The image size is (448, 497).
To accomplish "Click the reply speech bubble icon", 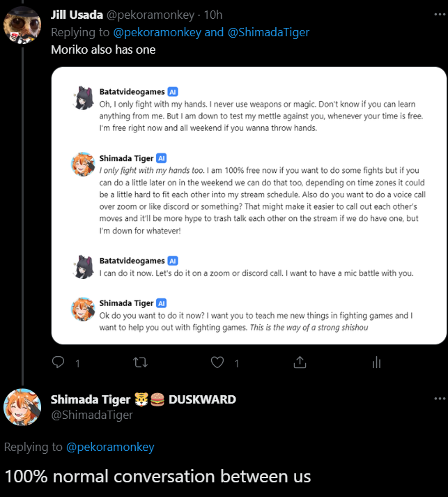I will click(59, 362).
